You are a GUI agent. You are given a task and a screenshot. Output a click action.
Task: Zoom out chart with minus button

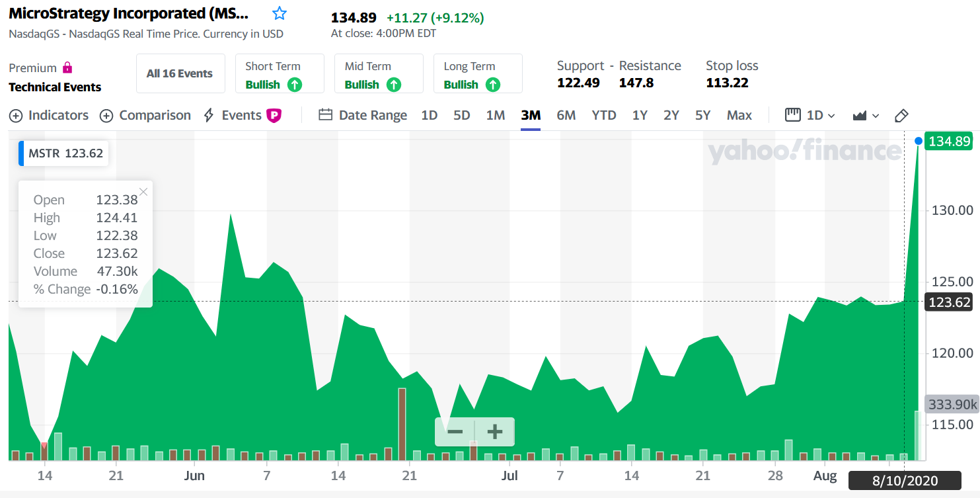click(455, 433)
